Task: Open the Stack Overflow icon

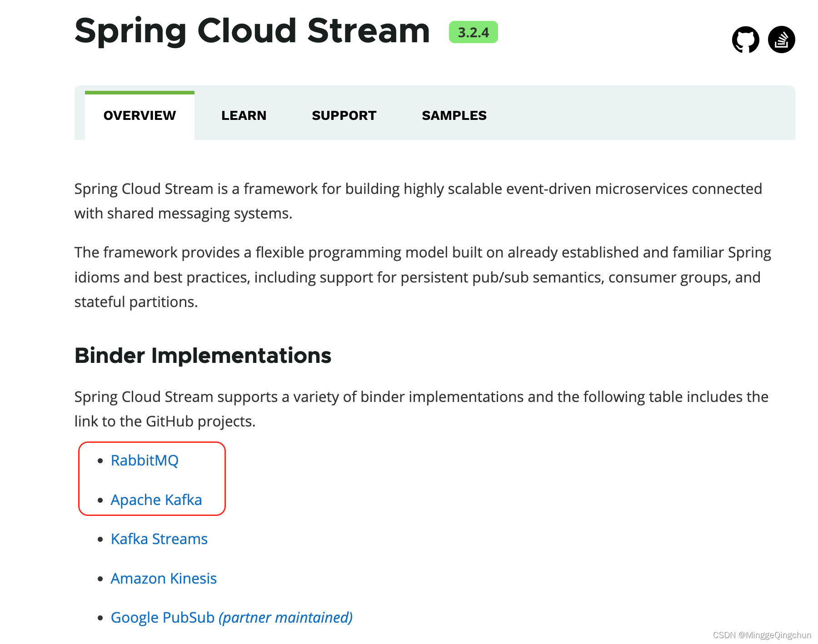Action: (x=783, y=40)
